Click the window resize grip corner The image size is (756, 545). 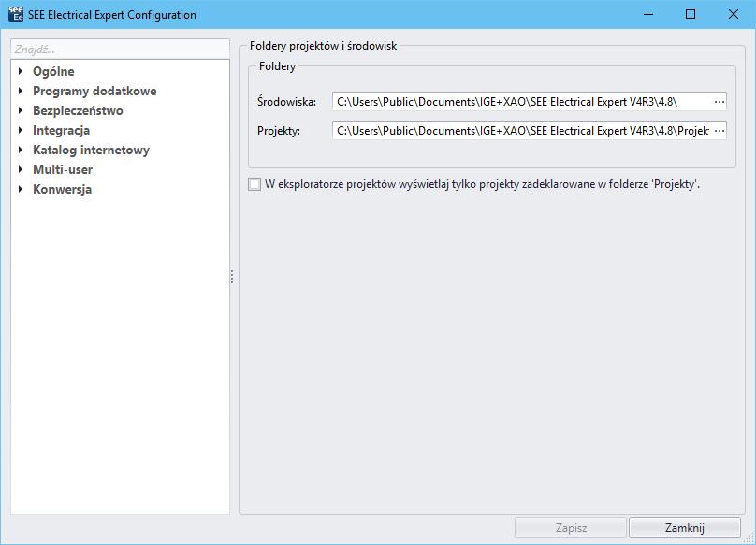pyautogui.click(x=749, y=538)
